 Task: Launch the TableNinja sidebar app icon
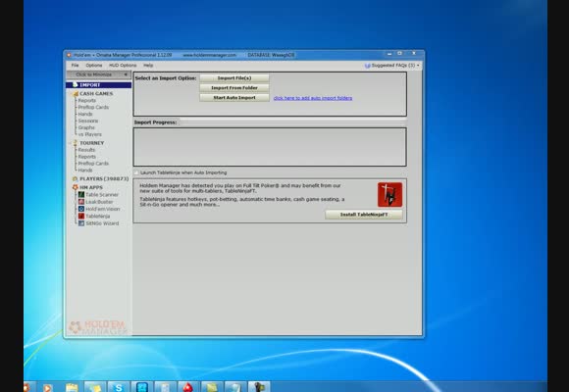pos(81,217)
